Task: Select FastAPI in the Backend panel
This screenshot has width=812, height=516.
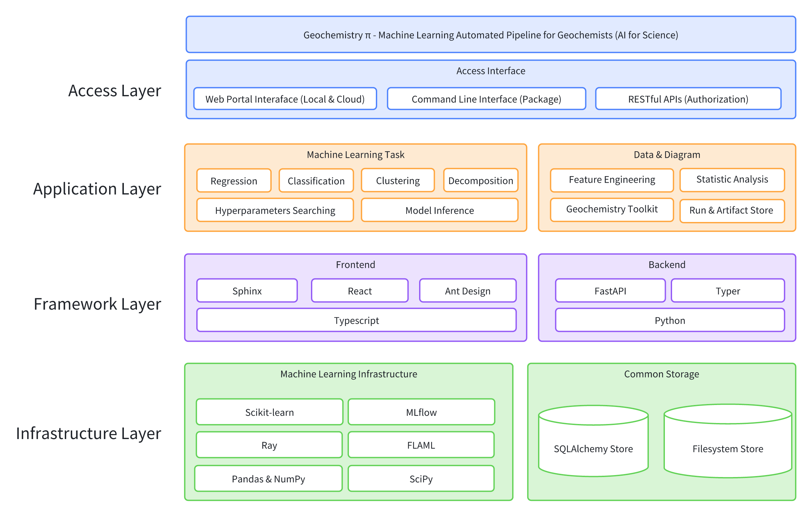Action: (610, 290)
